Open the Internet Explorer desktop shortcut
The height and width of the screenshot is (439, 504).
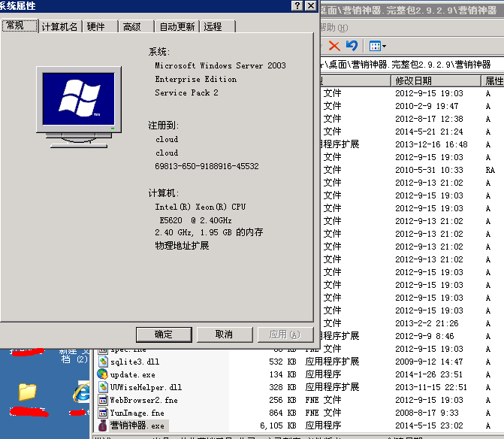80,392
